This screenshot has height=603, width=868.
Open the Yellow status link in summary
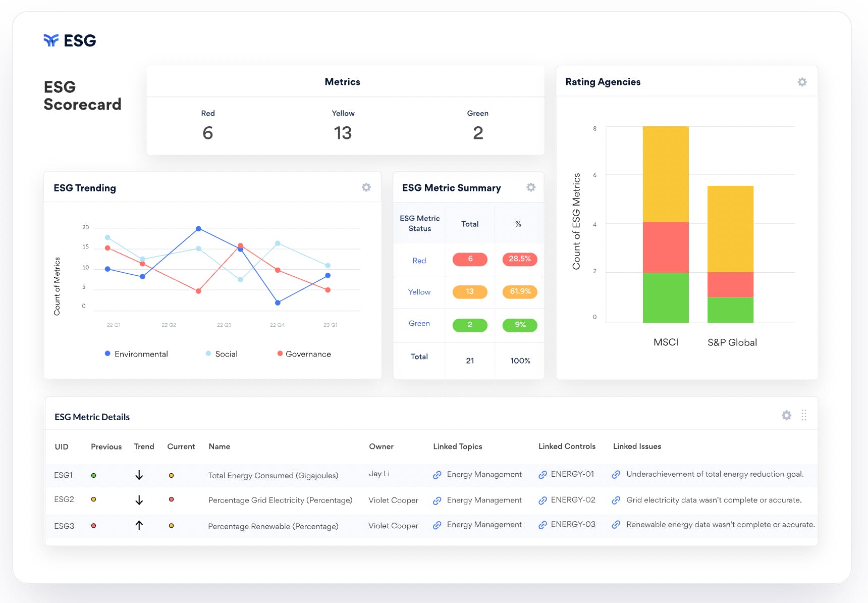pos(419,292)
